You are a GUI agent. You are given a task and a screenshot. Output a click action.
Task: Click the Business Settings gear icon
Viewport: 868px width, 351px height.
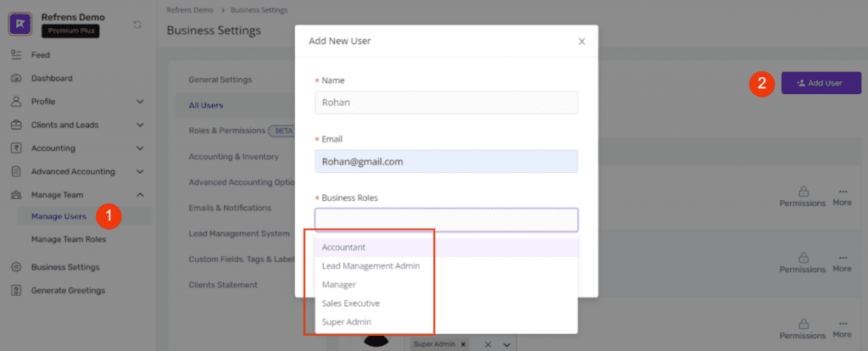16,267
